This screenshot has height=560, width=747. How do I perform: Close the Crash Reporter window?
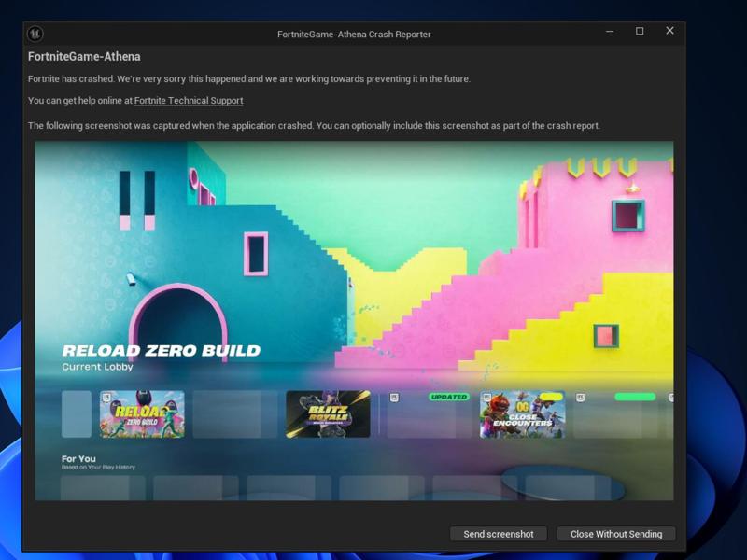pyautogui.click(x=669, y=31)
